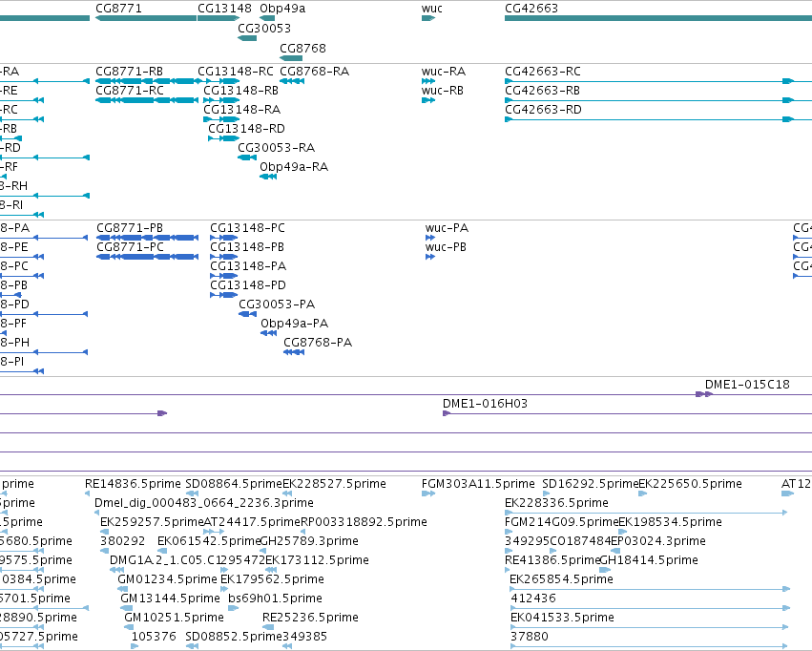Select the DME1-015C18 BAC label
The image size is (812, 651).
pos(747,385)
